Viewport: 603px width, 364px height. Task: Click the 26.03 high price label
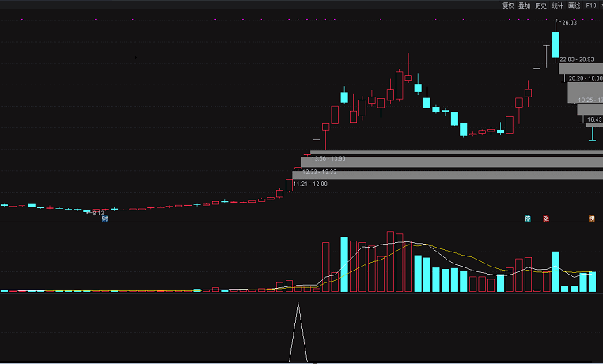(x=569, y=23)
